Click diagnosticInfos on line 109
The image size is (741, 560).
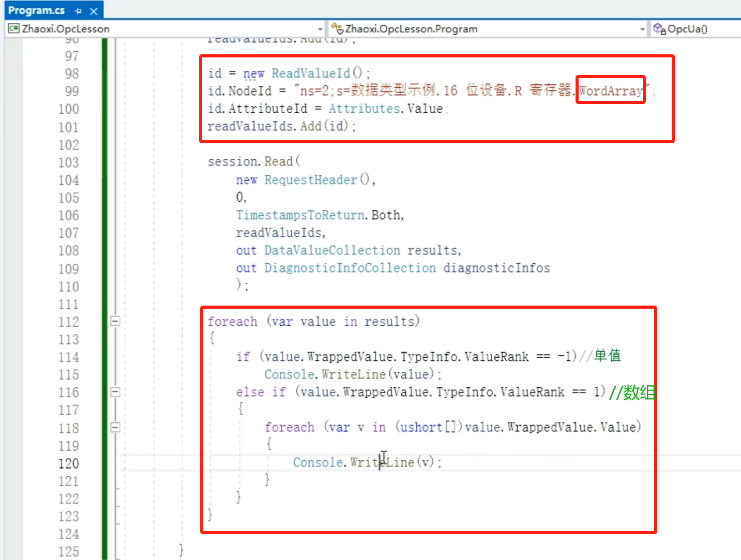point(496,268)
